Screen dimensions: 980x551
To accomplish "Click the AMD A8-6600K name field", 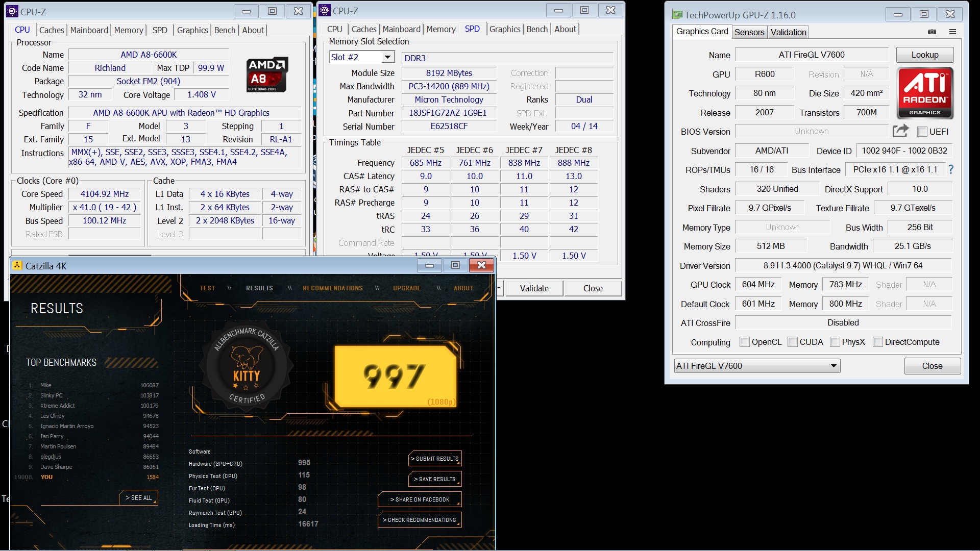I will 149,55.
